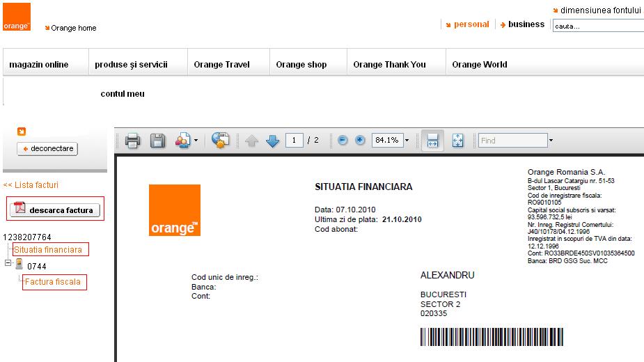Select contul meu tab
Viewport: 644px width, 362px height.
[123, 94]
